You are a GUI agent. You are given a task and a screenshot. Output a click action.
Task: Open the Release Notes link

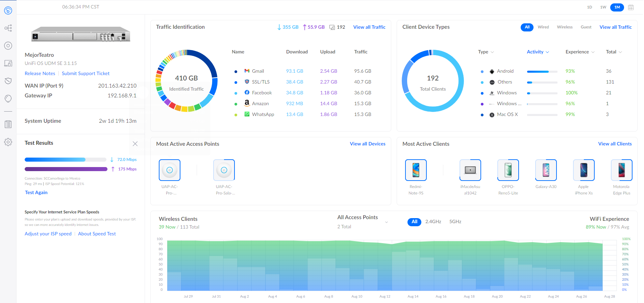40,73
